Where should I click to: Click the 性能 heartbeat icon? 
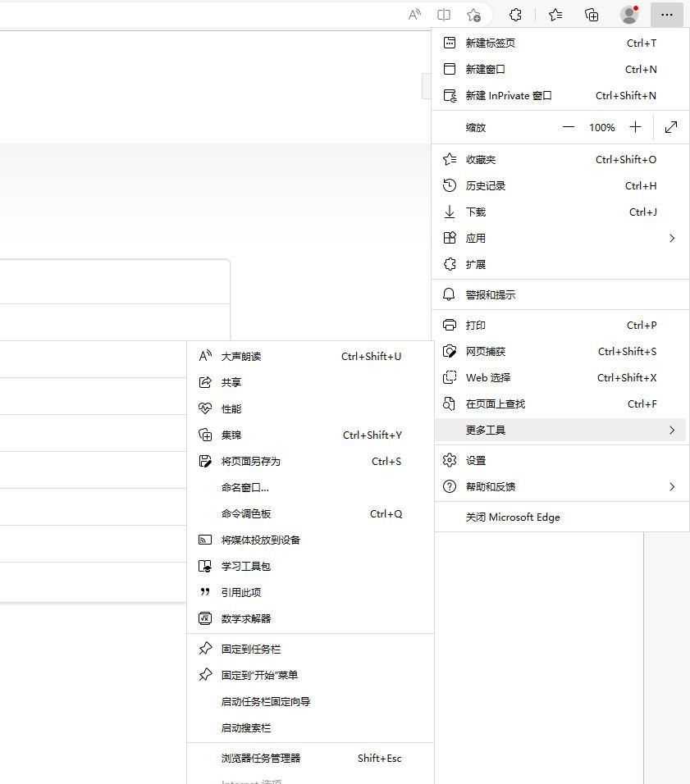205,408
